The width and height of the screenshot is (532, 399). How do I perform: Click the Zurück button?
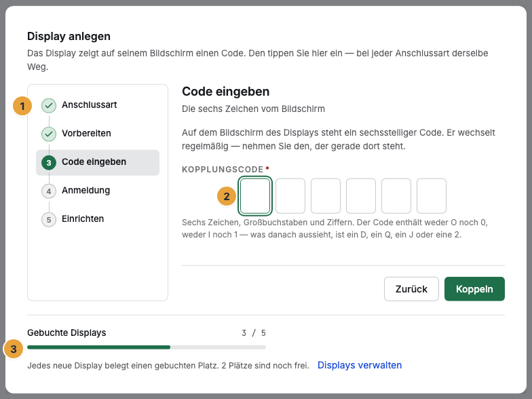pos(411,289)
